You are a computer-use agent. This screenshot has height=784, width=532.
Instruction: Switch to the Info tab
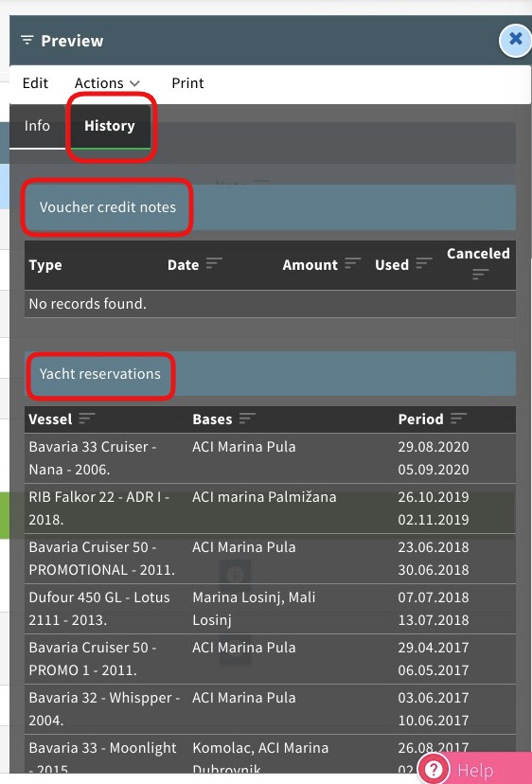pyautogui.click(x=37, y=126)
